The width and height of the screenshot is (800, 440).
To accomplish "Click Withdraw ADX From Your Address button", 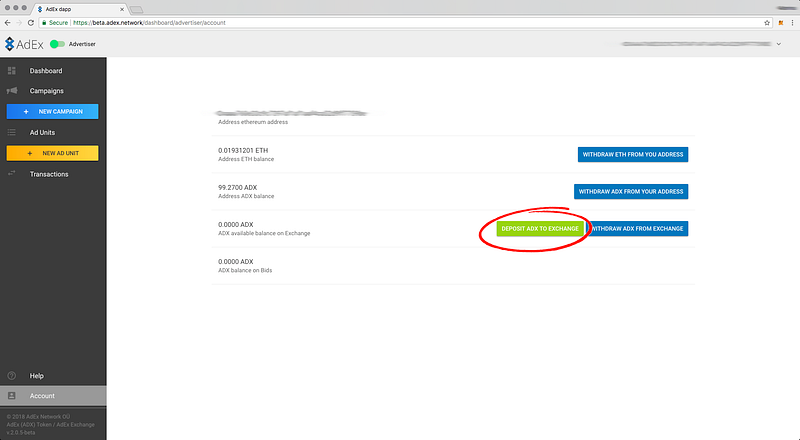I will [631, 191].
